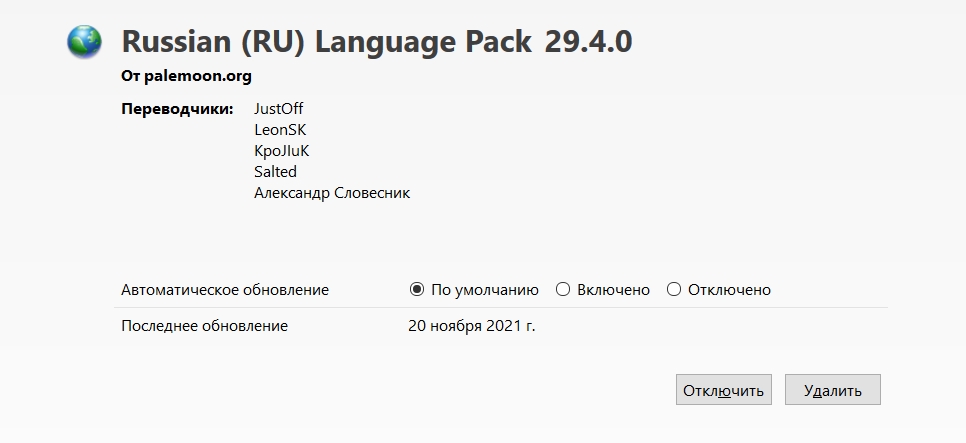Click the date 20 ноября 2021 г.
Image resolution: width=966 pixels, height=443 pixels.
[x=472, y=325]
